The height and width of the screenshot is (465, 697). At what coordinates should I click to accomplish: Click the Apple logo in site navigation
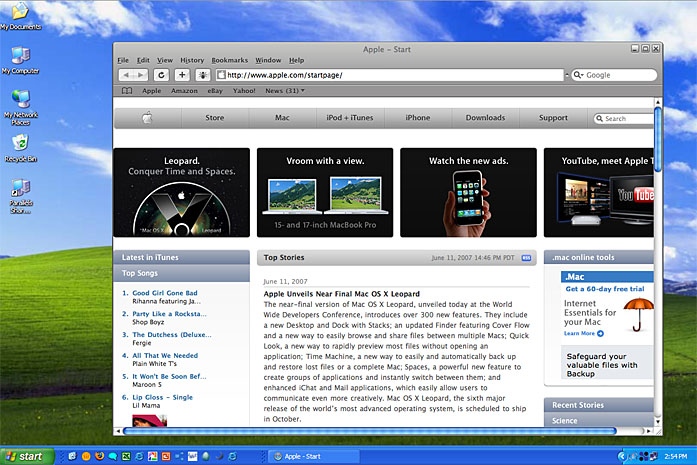(x=147, y=118)
